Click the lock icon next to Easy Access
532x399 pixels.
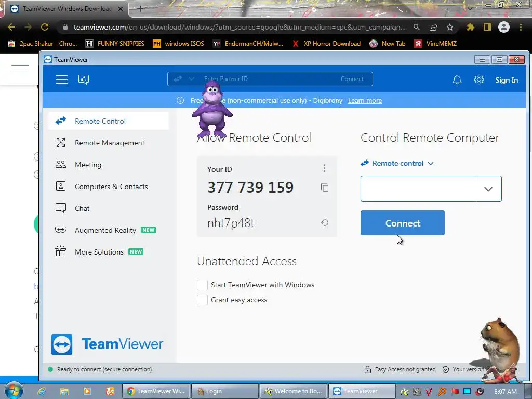coord(368,369)
